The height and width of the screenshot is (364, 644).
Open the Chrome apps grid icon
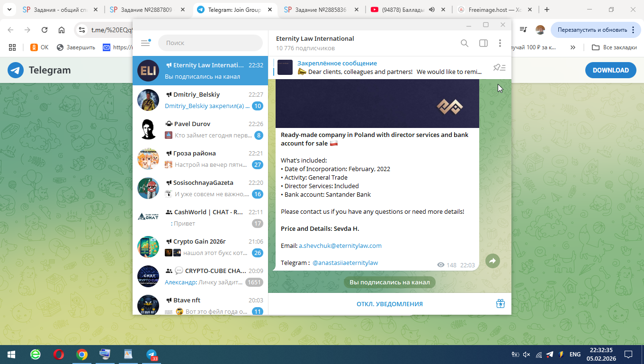[x=12, y=47]
